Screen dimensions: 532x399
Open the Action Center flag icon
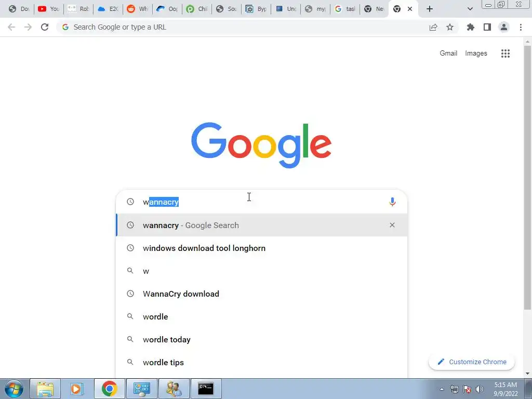point(467,389)
